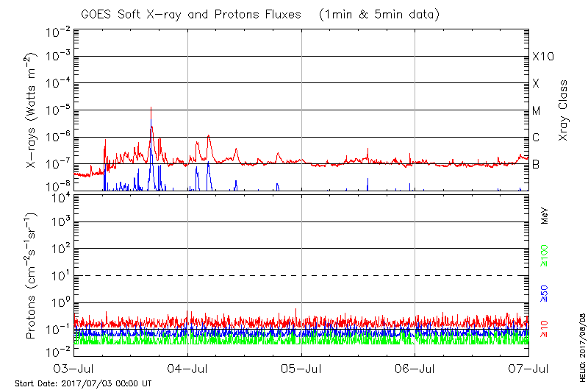
Task: Select the 07-Jul date tick label
Action: [x=527, y=368]
